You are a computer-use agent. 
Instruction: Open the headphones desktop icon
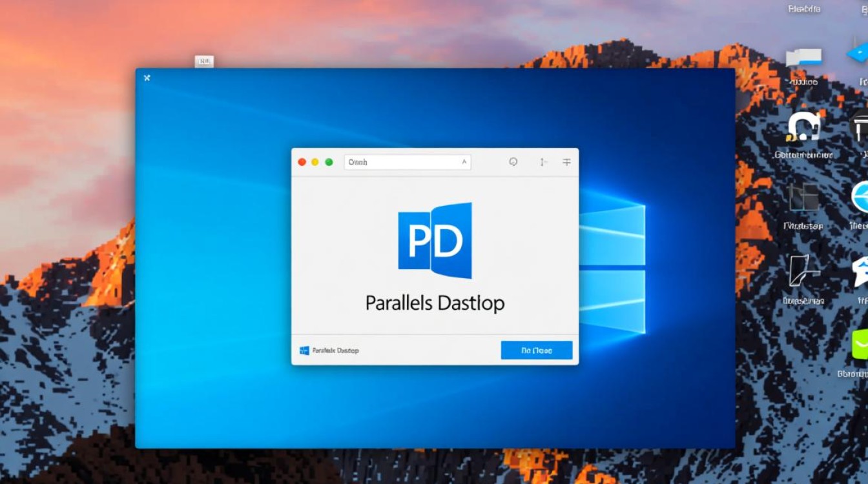(x=803, y=126)
